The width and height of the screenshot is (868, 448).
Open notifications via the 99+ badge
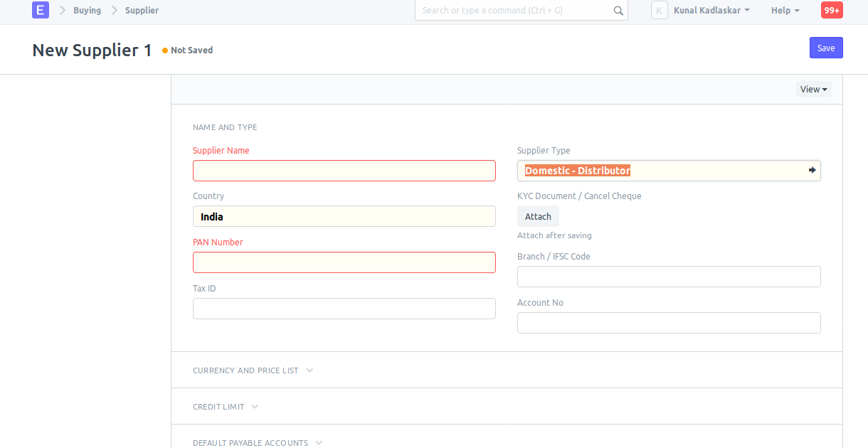tap(831, 10)
